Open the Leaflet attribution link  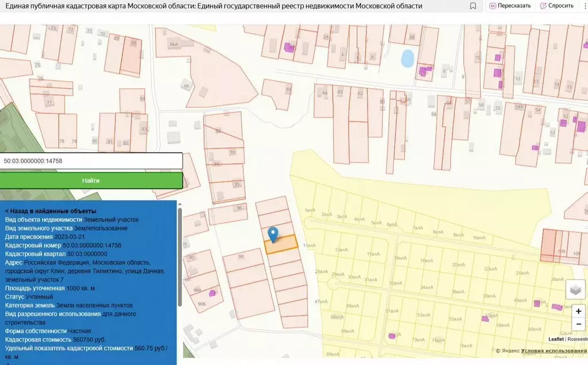(555, 340)
